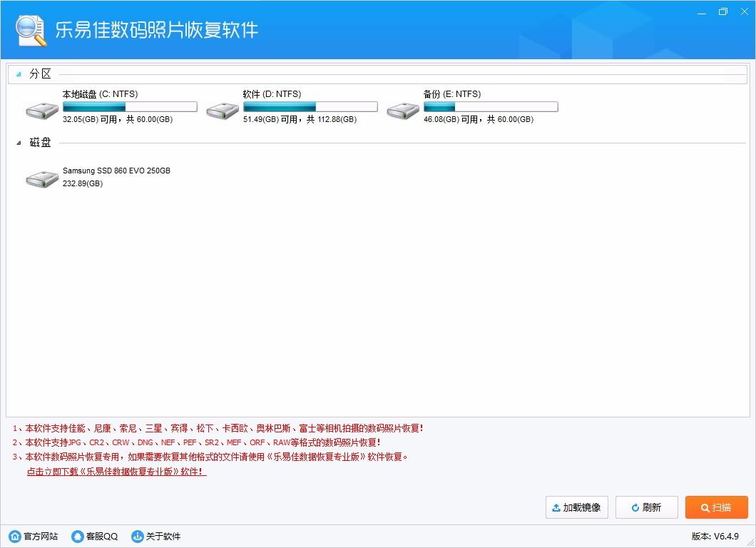Click the official website home icon

pos(15,536)
